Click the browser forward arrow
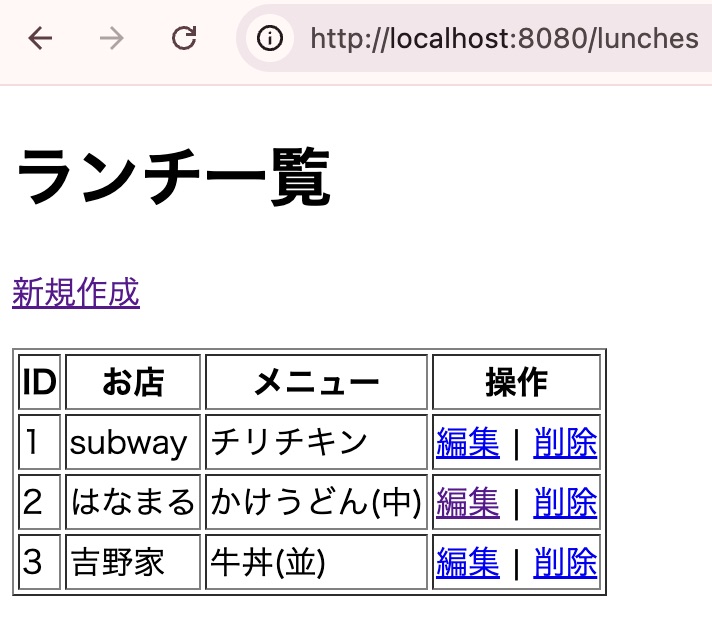The width and height of the screenshot is (712, 620). pyautogui.click(x=112, y=38)
